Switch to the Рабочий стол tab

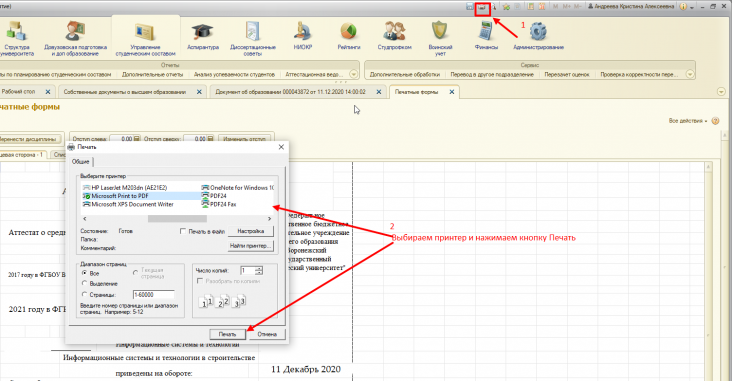tap(18, 92)
